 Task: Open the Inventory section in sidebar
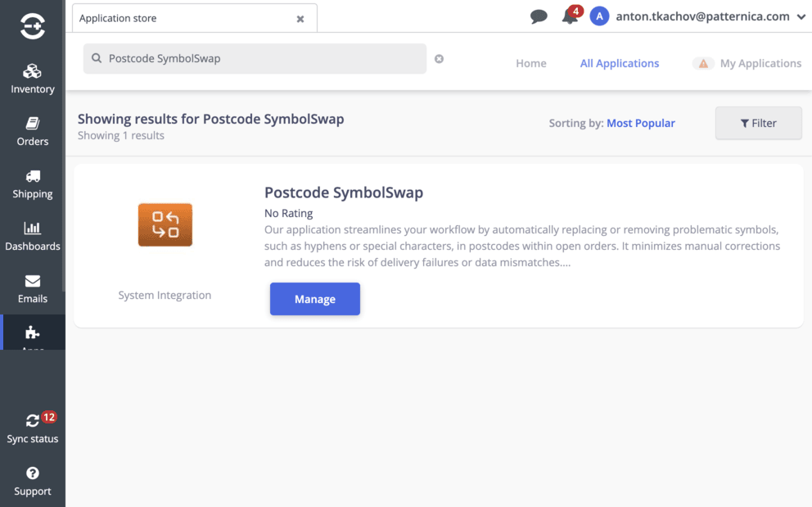click(33, 79)
